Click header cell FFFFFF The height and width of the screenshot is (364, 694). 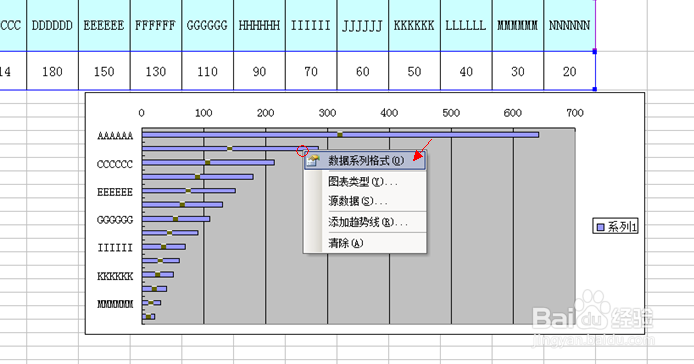[x=156, y=26]
